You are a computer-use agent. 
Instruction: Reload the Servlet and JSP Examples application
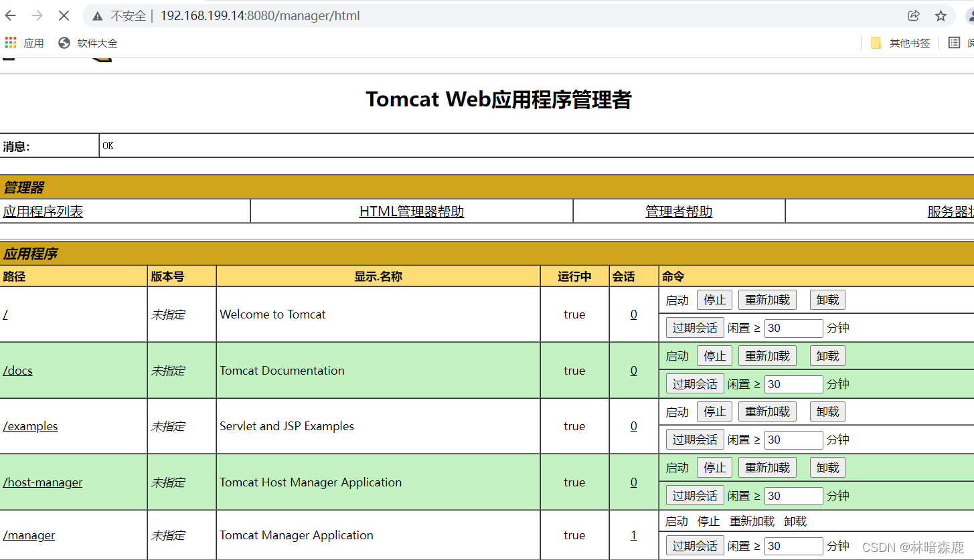pos(767,411)
